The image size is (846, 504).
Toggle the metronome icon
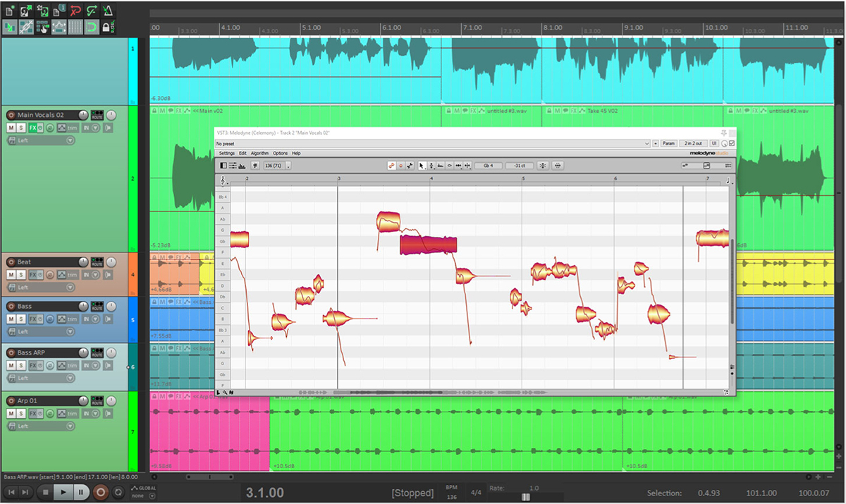108,11
